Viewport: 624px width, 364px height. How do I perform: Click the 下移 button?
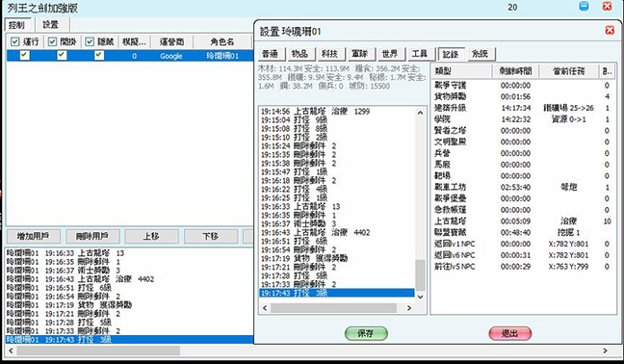[211, 236]
